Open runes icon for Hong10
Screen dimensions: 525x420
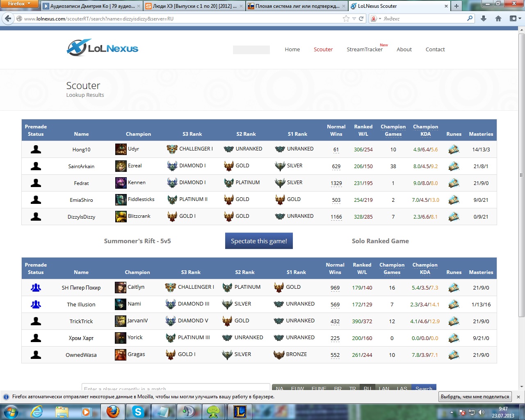pyautogui.click(x=454, y=149)
